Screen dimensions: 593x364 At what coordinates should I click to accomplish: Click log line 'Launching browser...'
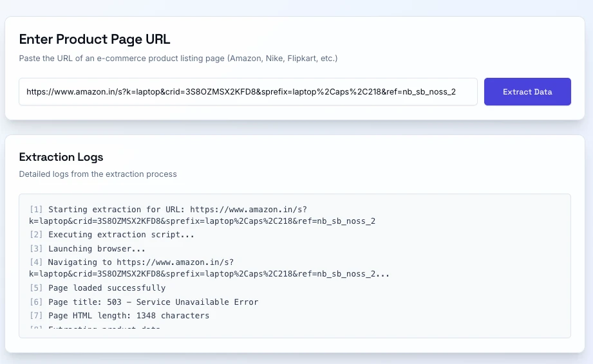point(88,248)
